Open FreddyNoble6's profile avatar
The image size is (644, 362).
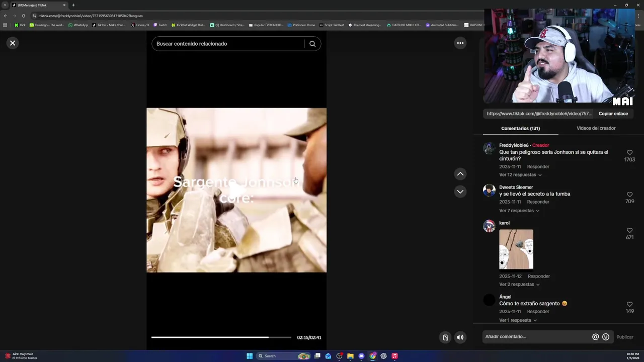489,148
